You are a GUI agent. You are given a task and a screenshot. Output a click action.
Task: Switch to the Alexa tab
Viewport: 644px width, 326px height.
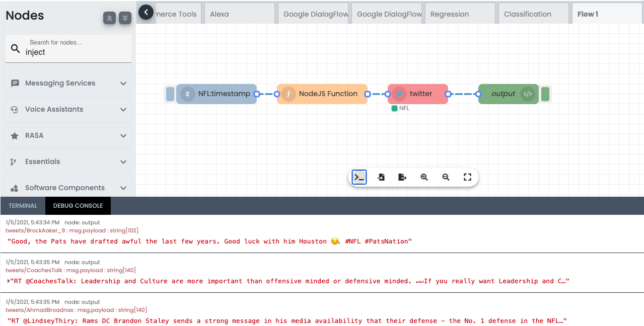239,14
